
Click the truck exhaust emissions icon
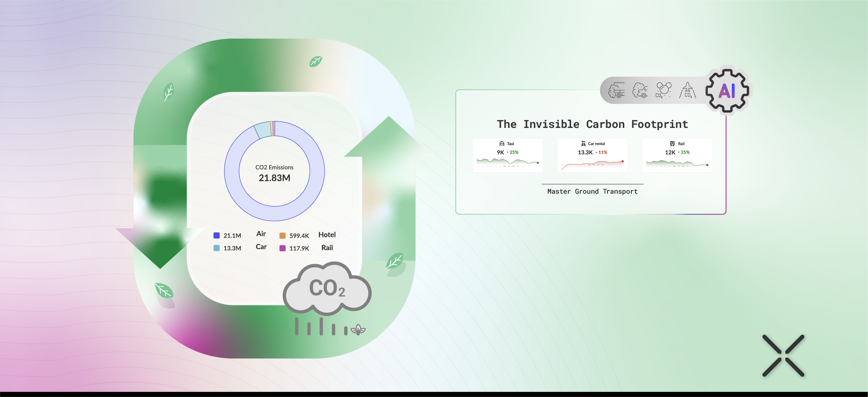tap(616, 90)
